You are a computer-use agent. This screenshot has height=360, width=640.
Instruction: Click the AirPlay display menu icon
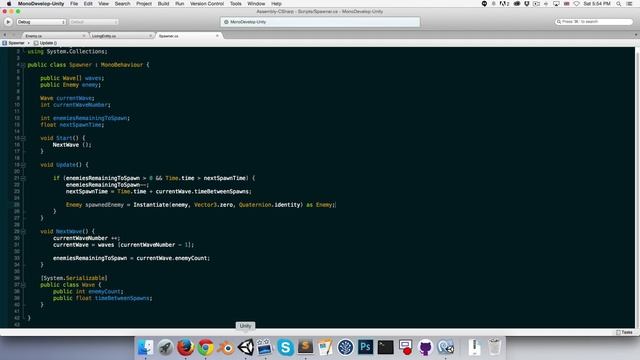click(x=556, y=4)
